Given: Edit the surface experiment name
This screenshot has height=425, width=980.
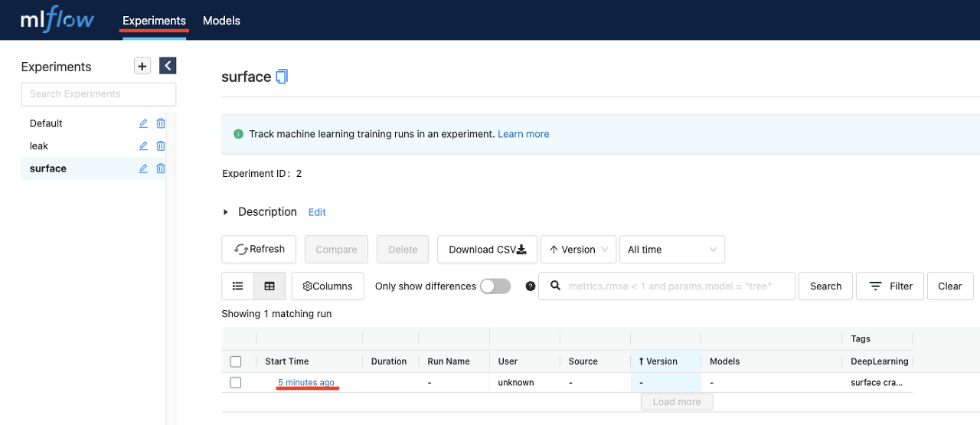Looking at the screenshot, I should click(143, 168).
